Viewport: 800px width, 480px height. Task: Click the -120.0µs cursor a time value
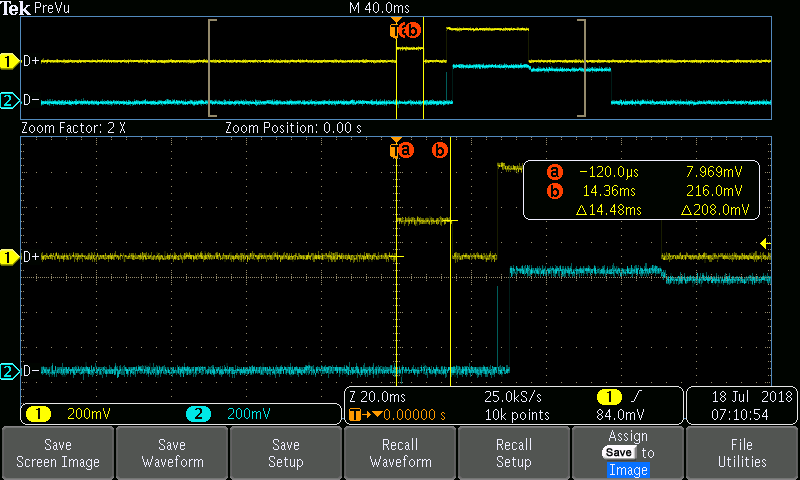[x=609, y=172]
